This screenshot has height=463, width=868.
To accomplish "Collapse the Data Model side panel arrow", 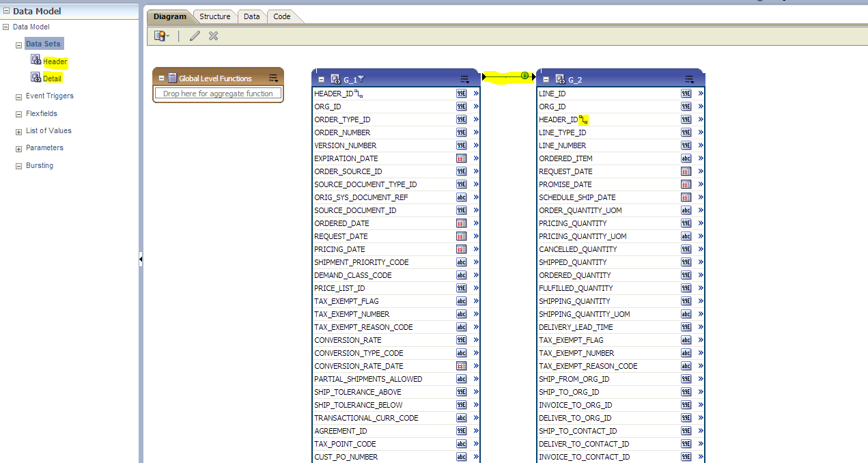I will pos(141,259).
